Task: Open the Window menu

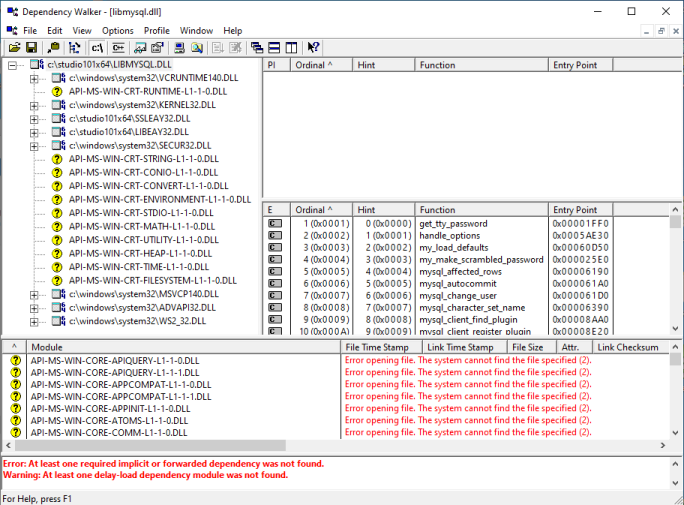Action: (196, 31)
